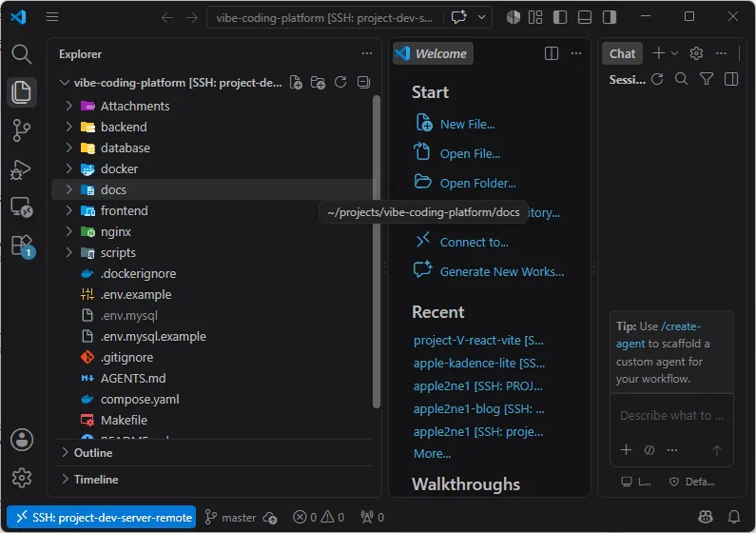This screenshot has height=533, width=756.
Task: Open Copilot chat icon in title bar
Action: 459,17
